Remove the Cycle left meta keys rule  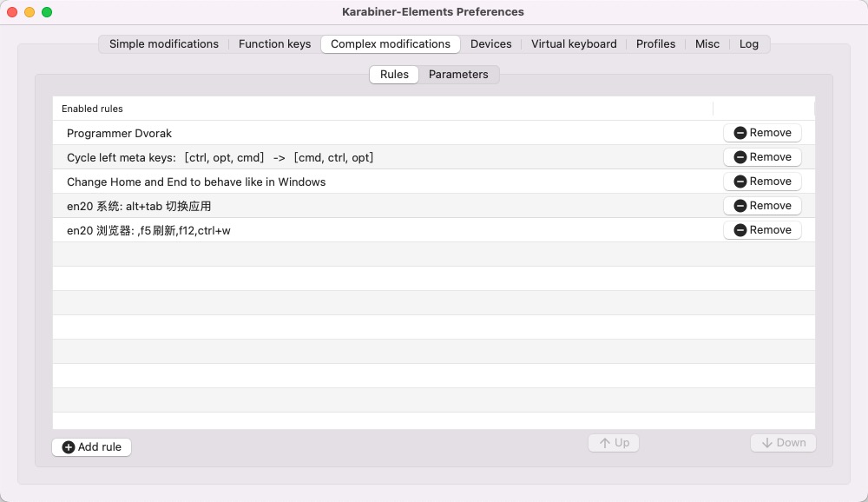click(762, 157)
